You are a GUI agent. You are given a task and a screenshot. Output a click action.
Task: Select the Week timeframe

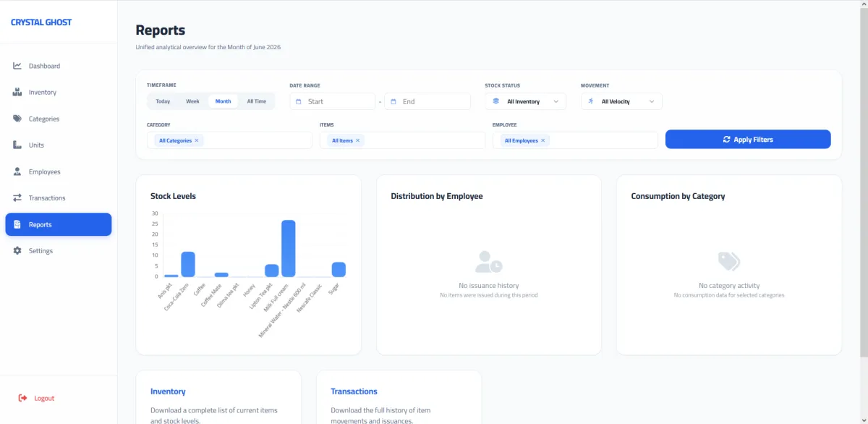tap(192, 101)
